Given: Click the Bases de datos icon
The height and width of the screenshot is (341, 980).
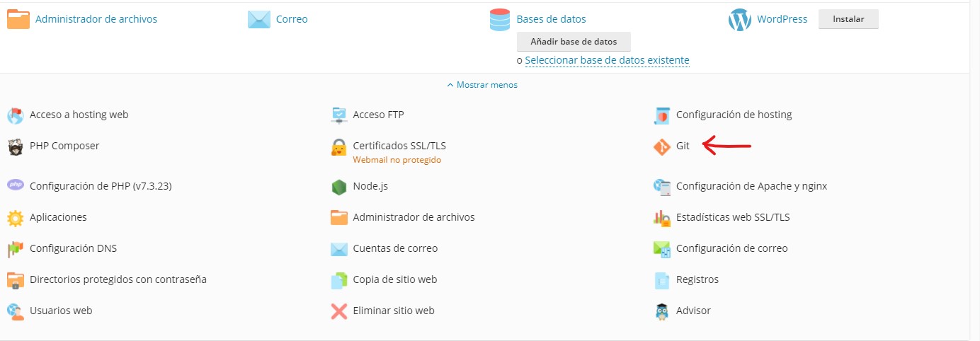Looking at the screenshot, I should coord(500,20).
